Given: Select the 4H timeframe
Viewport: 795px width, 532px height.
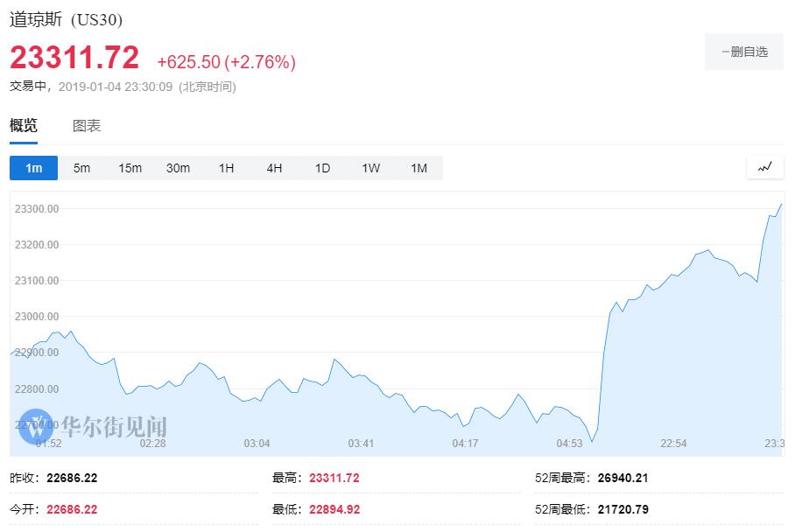Looking at the screenshot, I should coord(274,168).
